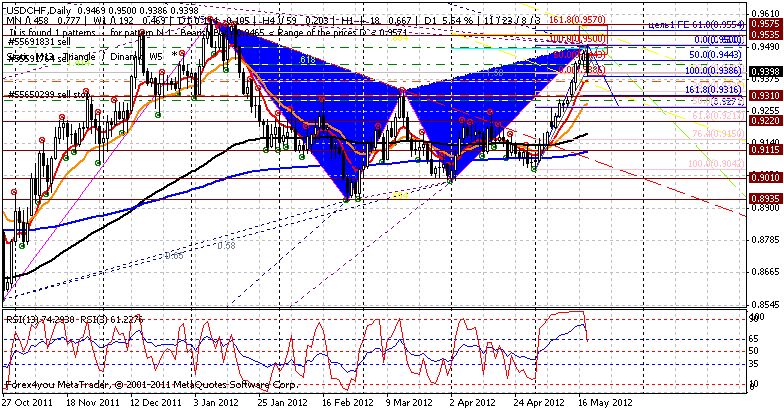Click the 2 Apr 2012 date label

click(x=472, y=402)
